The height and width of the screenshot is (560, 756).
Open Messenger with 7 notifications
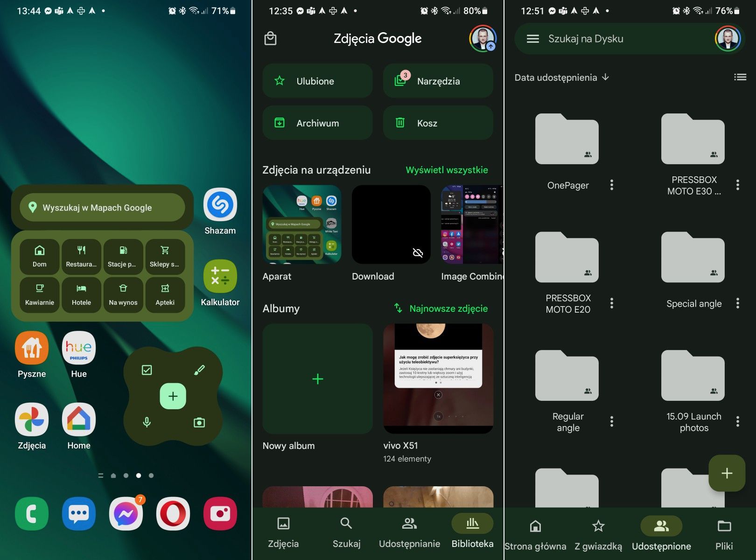click(x=126, y=514)
